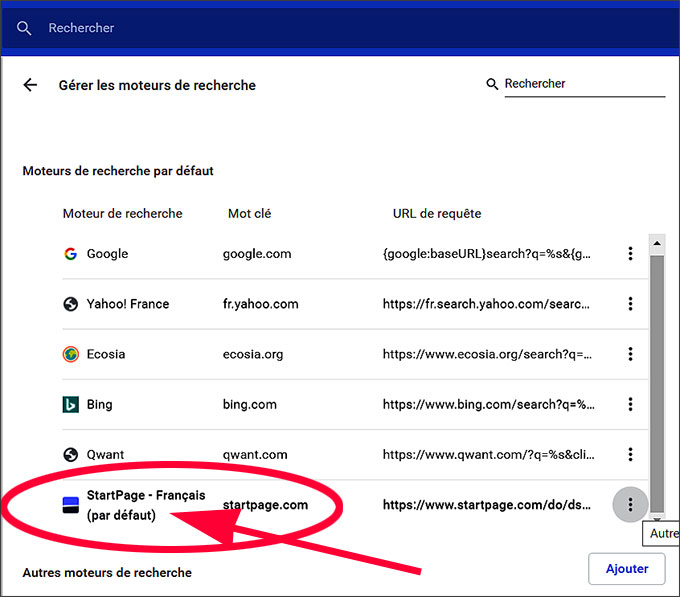This screenshot has width=680, height=597.
Task: Click the search icon beside the page Rechercher field
Action: (x=492, y=84)
